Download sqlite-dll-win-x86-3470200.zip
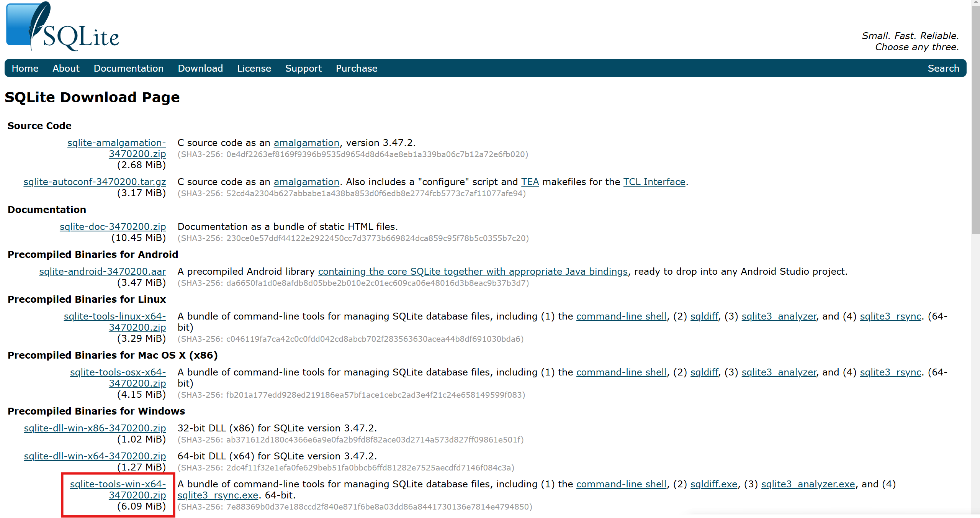 (x=95, y=428)
